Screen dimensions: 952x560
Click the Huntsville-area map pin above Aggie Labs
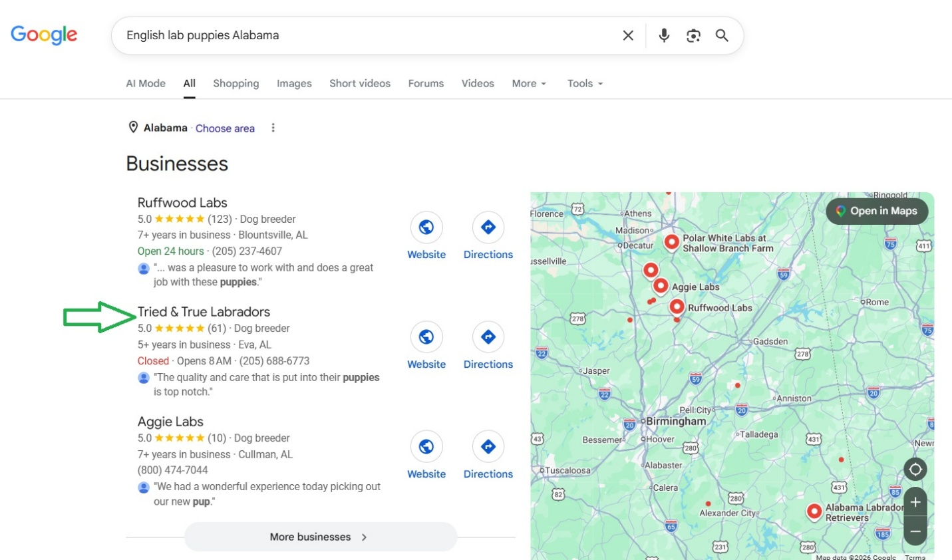[x=651, y=270]
